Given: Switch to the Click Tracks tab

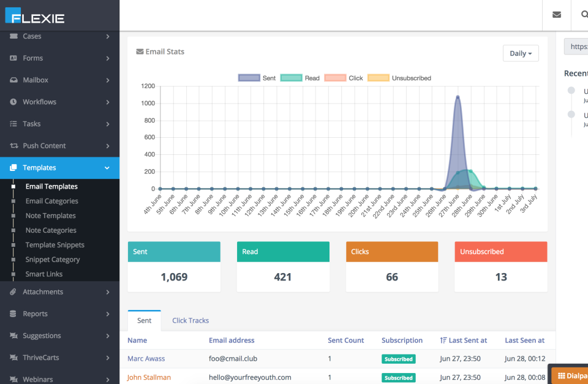Looking at the screenshot, I should pos(190,320).
